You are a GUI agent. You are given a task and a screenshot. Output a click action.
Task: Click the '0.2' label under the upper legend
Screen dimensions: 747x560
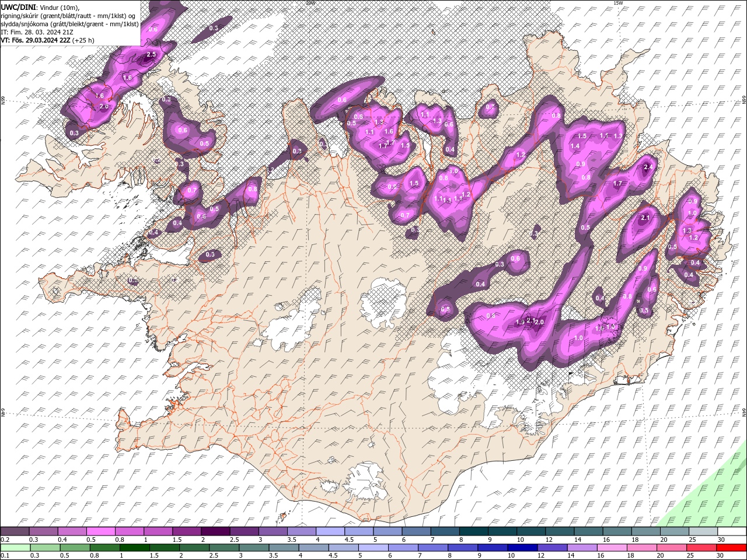tap(4, 540)
